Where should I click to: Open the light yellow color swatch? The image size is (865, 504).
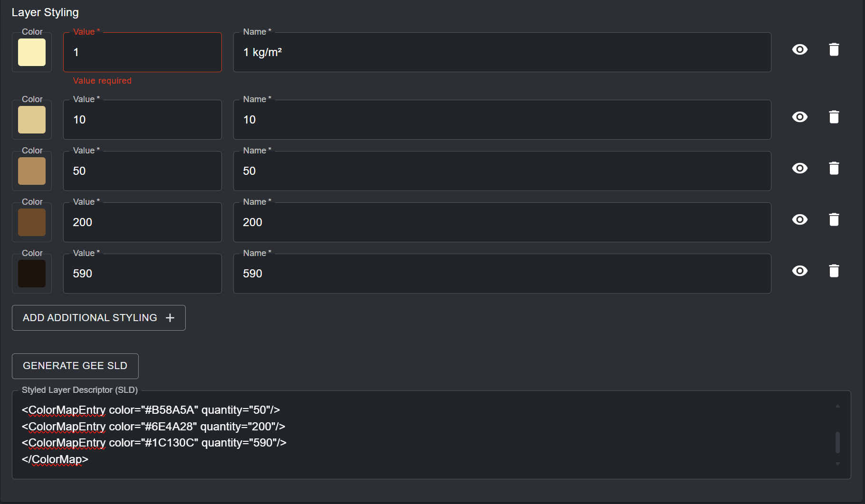pos(32,52)
